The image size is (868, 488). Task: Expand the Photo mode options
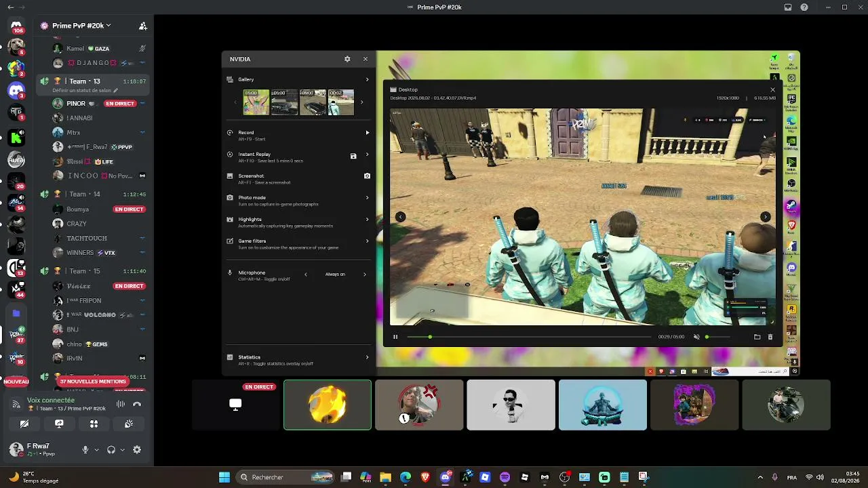(x=368, y=198)
